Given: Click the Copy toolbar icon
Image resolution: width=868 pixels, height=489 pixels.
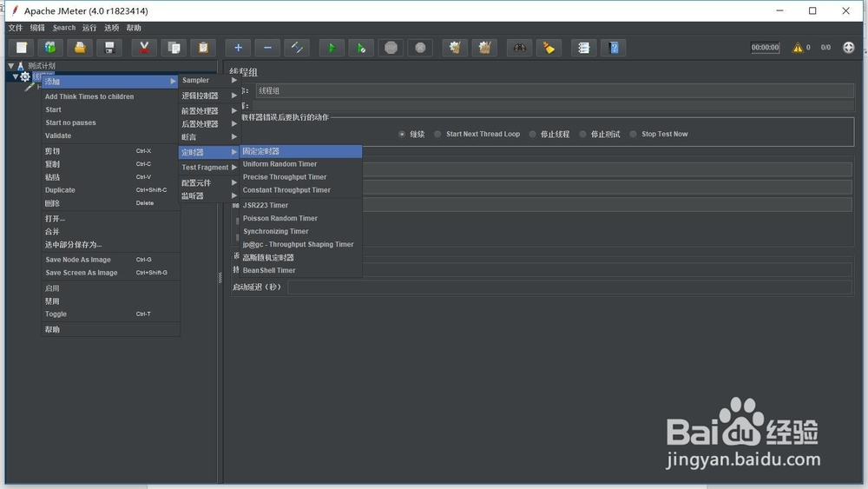Looking at the screenshot, I should [x=174, y=48].
